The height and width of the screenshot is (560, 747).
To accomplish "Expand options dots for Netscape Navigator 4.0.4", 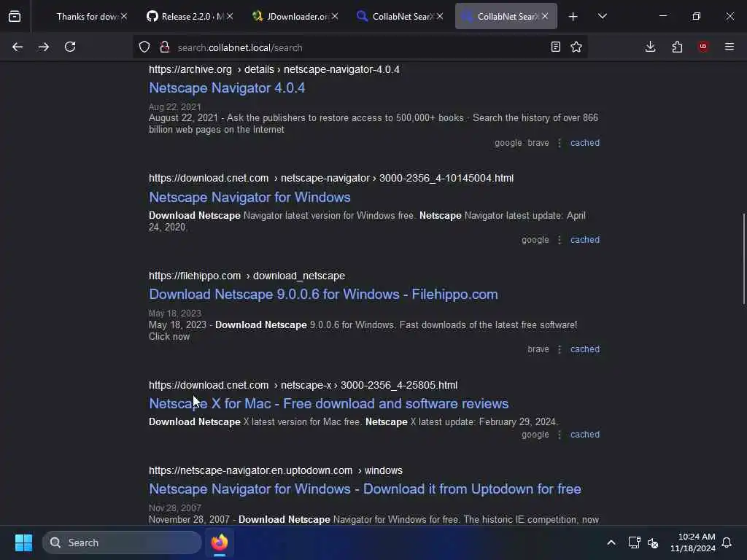I will click(560, 143).
